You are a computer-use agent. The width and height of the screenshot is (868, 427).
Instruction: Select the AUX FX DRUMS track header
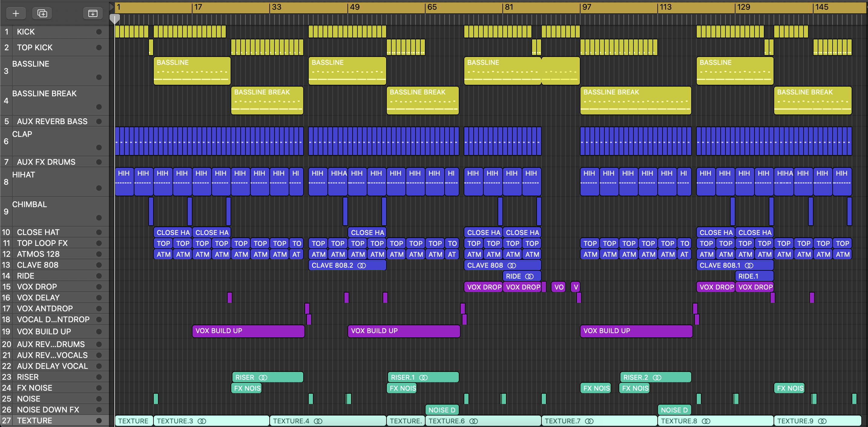pos(54,162)
